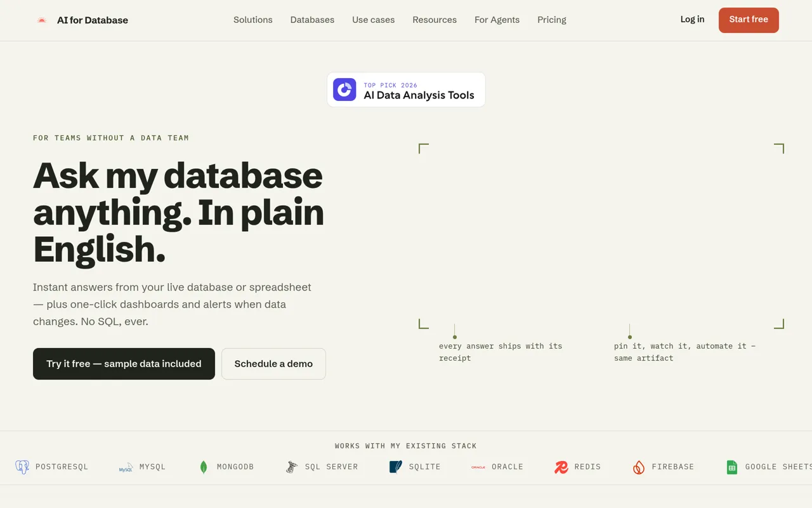Screen dimensions: 812x508
Task: Open the Use cases menu
Action: point(374,20)
